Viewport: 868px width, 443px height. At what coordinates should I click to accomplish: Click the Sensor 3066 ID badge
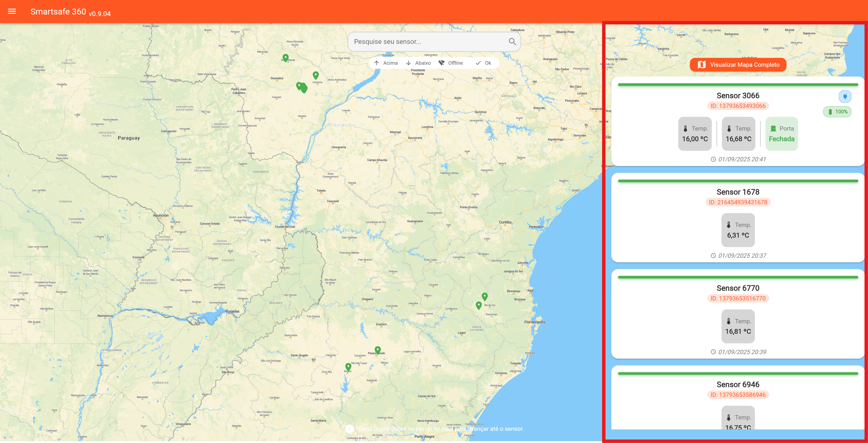coord(738,106)
